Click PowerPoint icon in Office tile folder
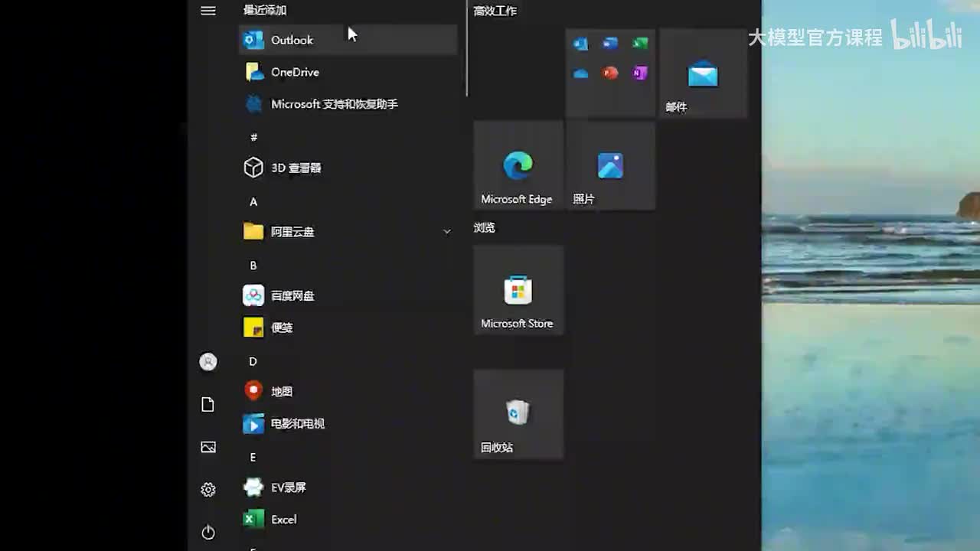This screenshot has height=551, width=980. point(610,73)
